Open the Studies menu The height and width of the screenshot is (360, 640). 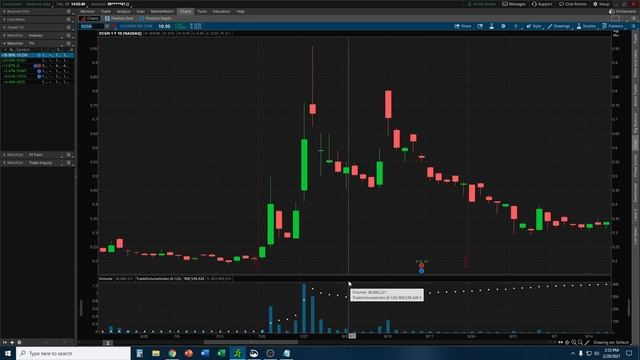(x=586, y=26)
